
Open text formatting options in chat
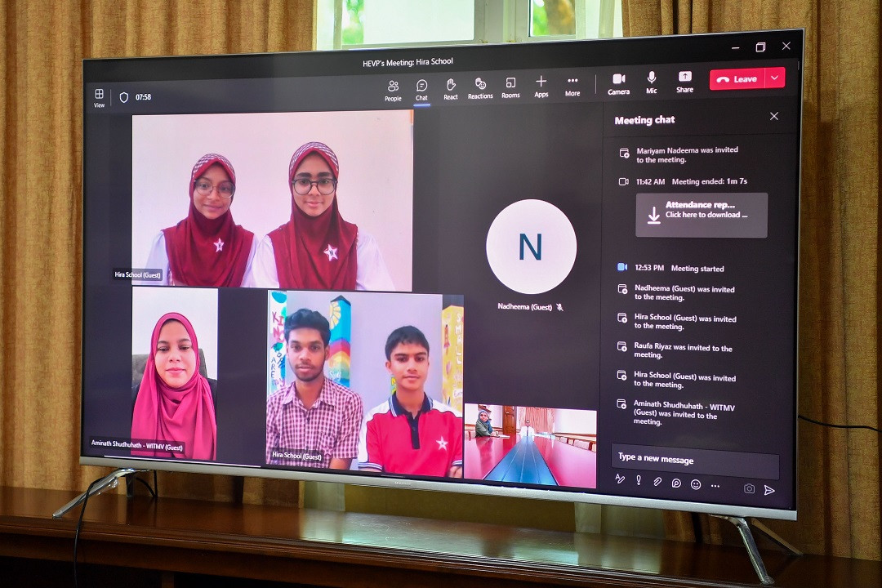(620, 479)
